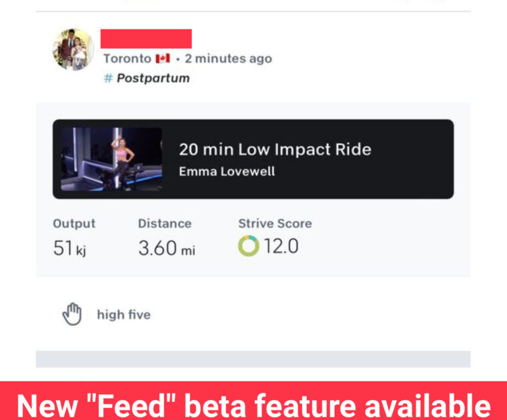Click the redacted username at post top
Image resolution: width=507 pixels, height=420 pixels.
coord(146,39)
